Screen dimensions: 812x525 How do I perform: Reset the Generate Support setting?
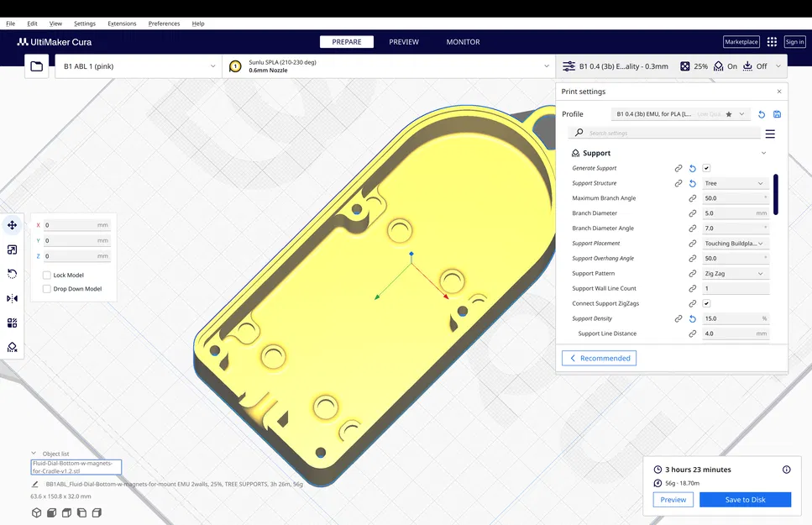click(693, 169)
